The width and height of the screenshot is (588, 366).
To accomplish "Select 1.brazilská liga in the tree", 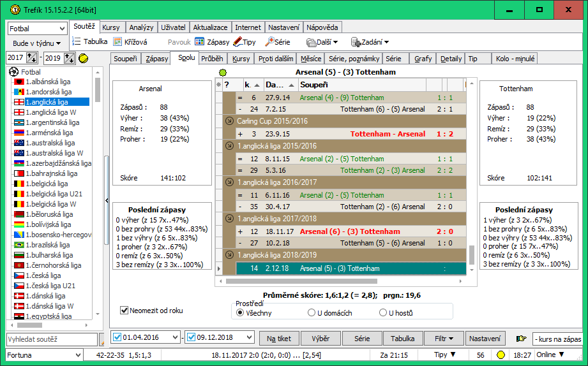I will (x=48, y=245).
